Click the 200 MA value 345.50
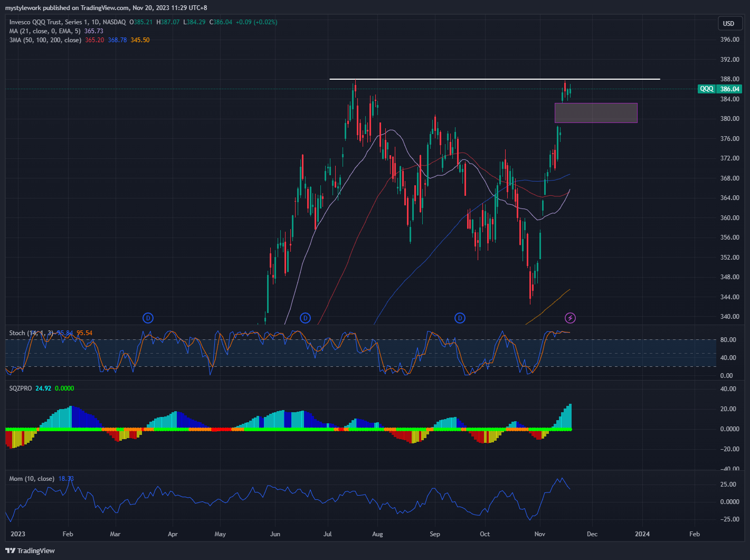 [140, 40]
